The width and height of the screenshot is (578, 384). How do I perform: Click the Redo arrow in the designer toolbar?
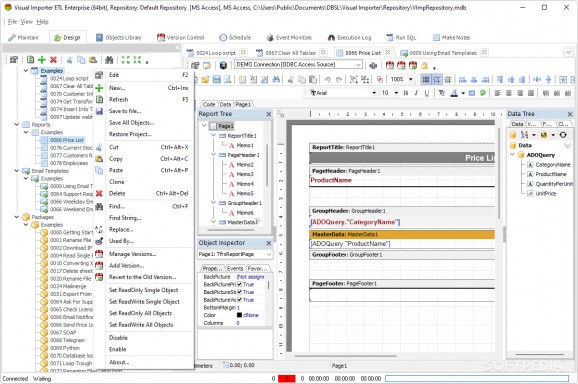[x=339, y=79]
